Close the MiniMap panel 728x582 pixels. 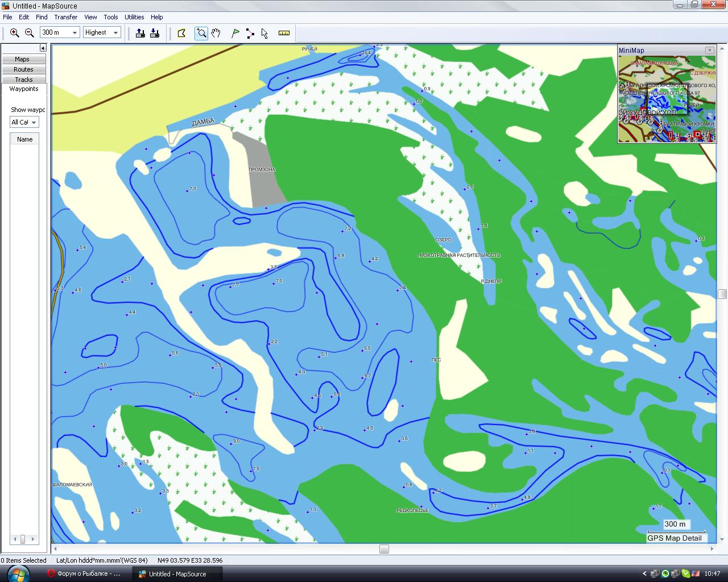pos(709,50)
